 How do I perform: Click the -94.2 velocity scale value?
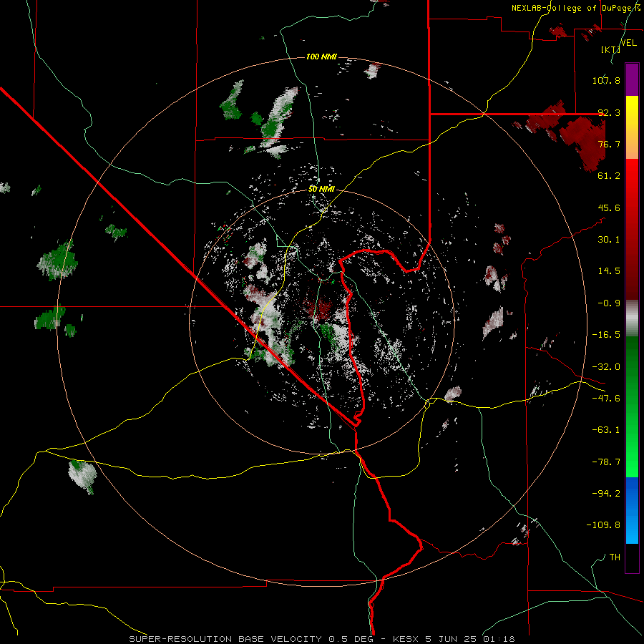tap(606, 494)
